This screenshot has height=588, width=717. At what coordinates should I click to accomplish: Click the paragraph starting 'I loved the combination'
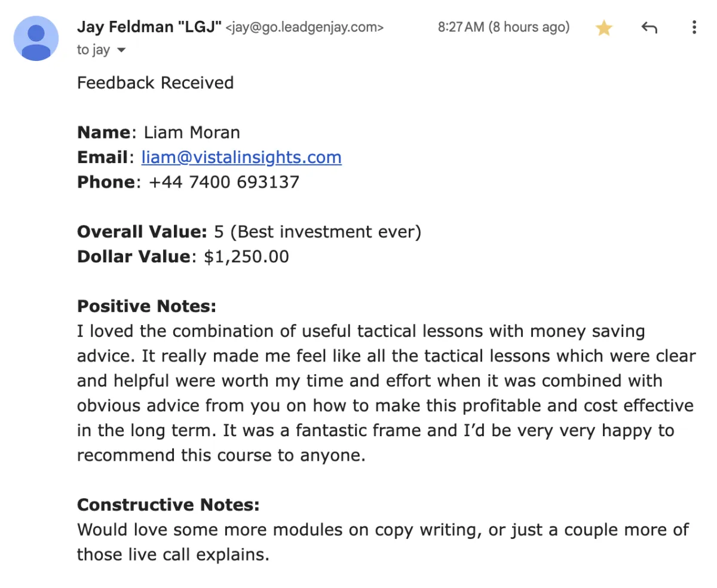coord(386,393)
